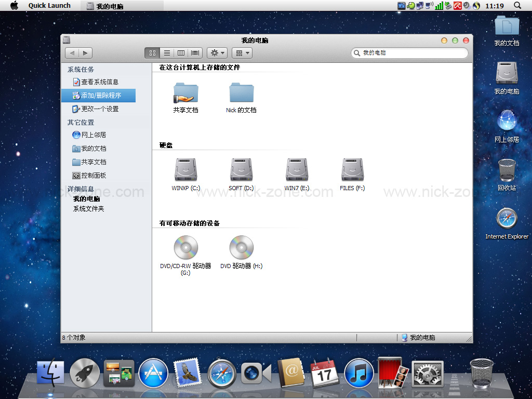Open the arrange-by grid dropdown
Screen dimensions: 532x399
242,53
